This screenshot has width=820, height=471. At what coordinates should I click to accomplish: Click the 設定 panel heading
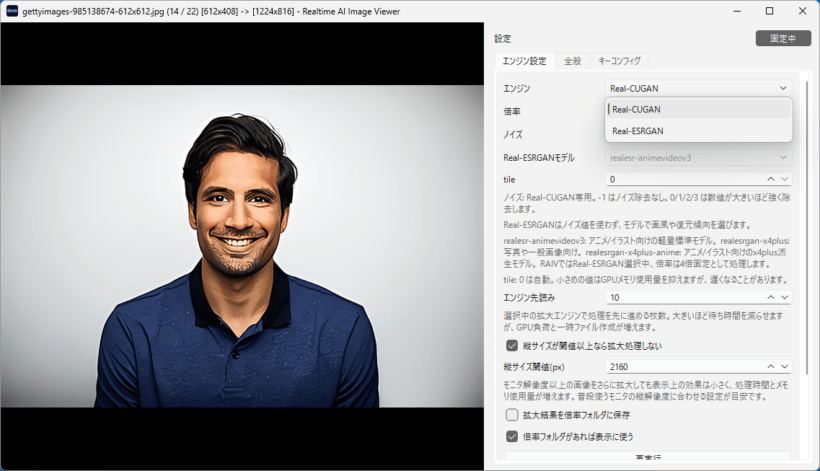pyautogui.click(x=503, y=39)
